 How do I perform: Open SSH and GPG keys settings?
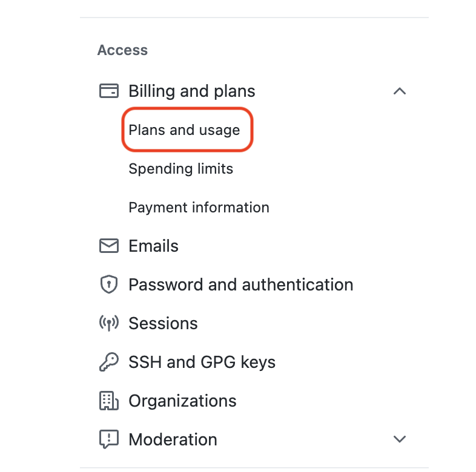point(202,362)
